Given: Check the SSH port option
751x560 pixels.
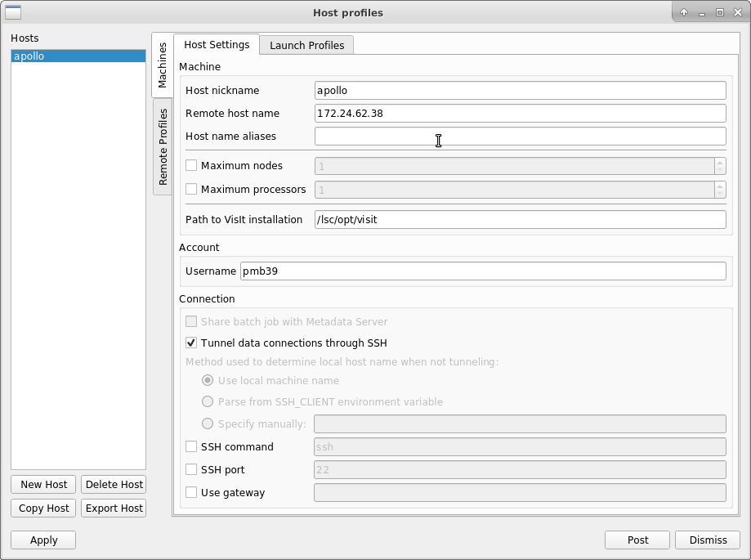Looking at the screenshot, I should pyautogui.click(x=191, y=470).
